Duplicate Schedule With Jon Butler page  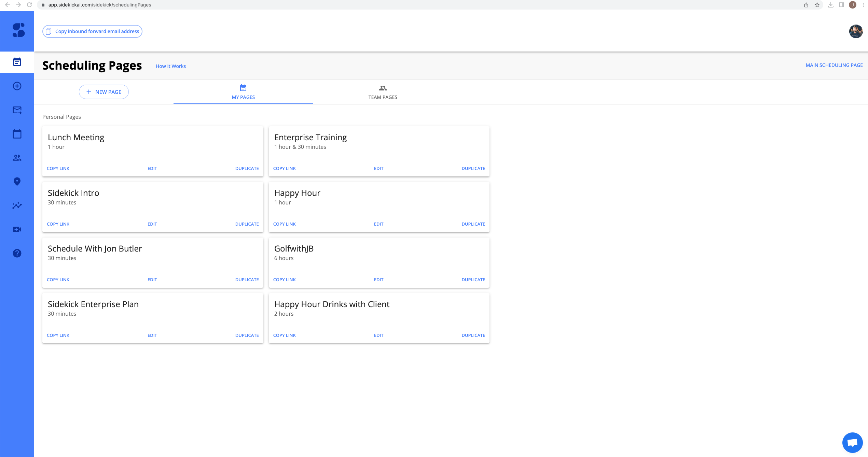click(247, 280)
